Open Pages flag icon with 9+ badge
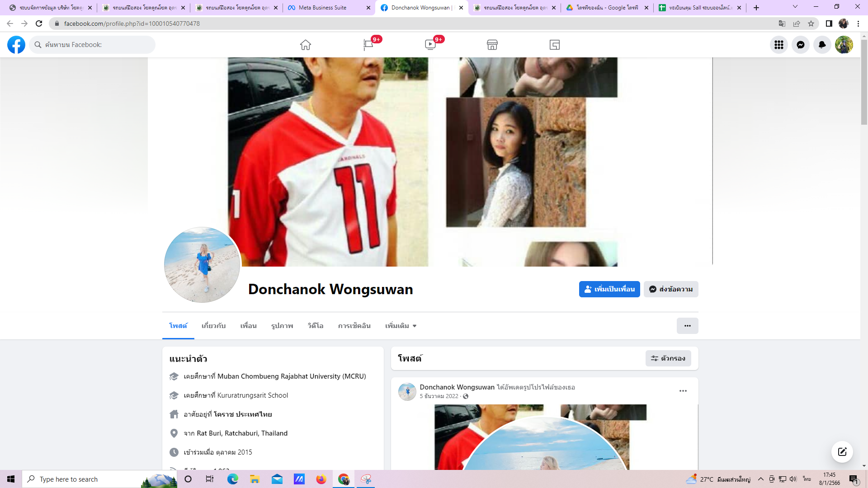The height and width of the screenshot is (488, 868). click(x=368, y=45)
